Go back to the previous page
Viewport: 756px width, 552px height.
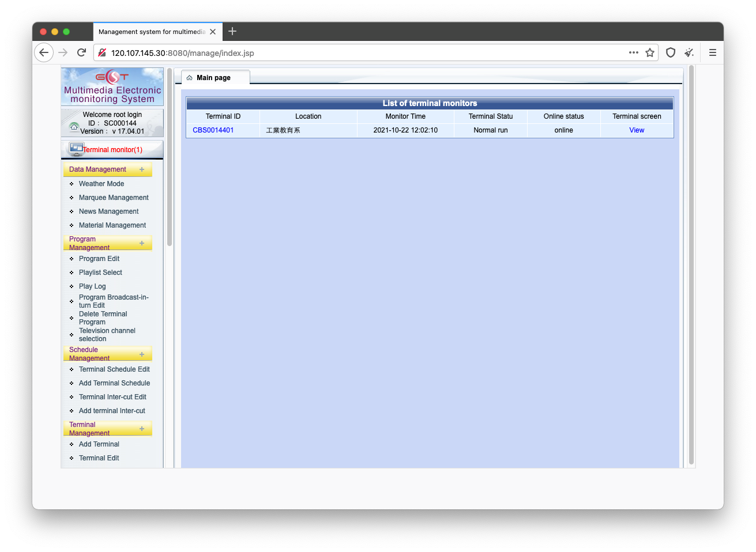click(x=44, y=52)
